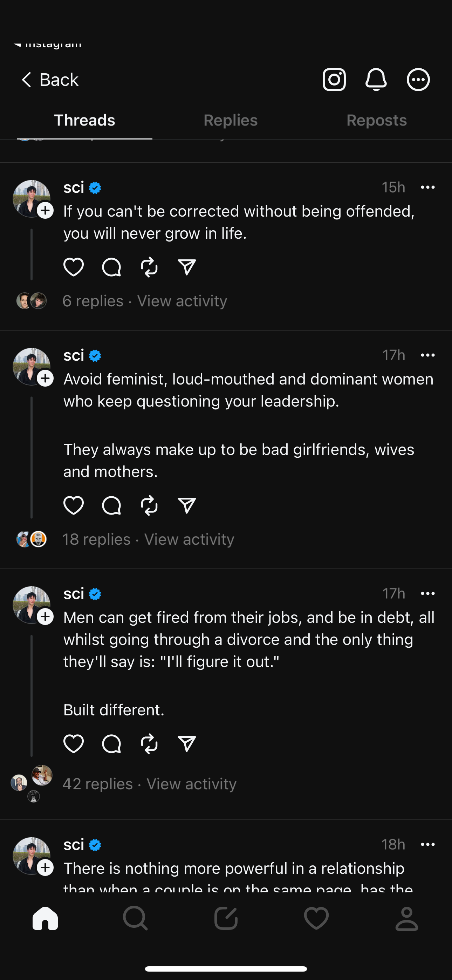
Task: Open three-dot menu on "Built different" post
Action: click(428, 593)
